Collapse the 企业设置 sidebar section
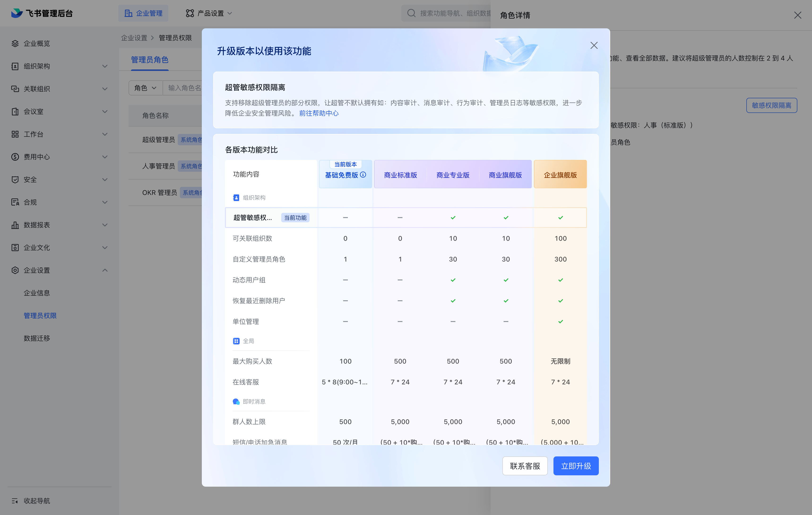This screenshot has width=812, height=515. pyautogui.click(x=105, y=270)
